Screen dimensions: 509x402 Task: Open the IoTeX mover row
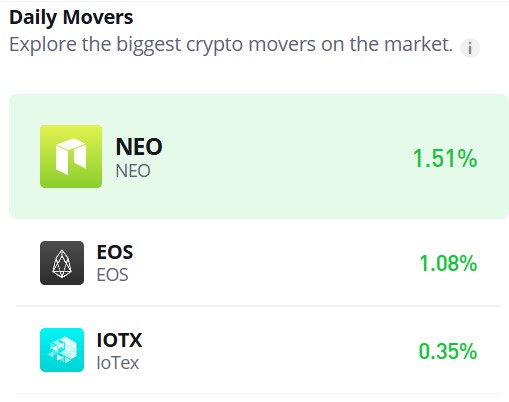pos(259,350)
